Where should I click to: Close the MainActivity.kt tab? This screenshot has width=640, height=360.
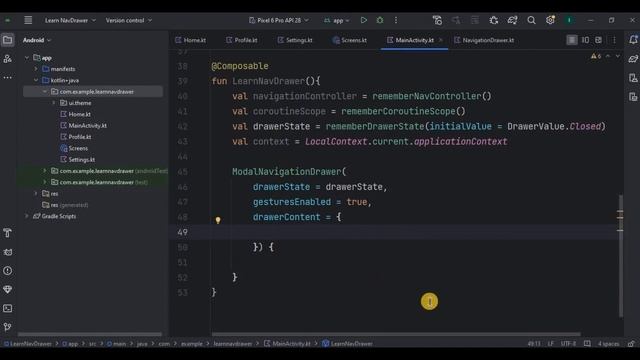click(441, 40)
